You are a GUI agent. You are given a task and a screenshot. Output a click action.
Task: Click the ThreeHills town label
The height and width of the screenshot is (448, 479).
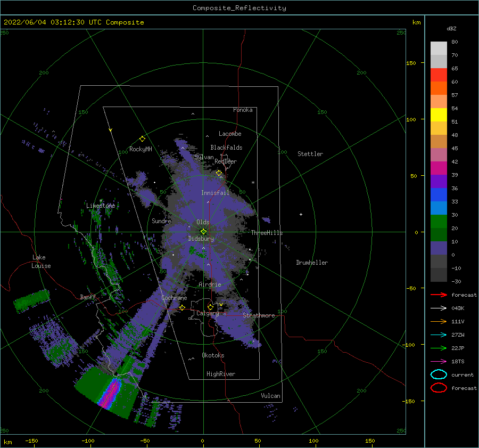tap(267, 233)
